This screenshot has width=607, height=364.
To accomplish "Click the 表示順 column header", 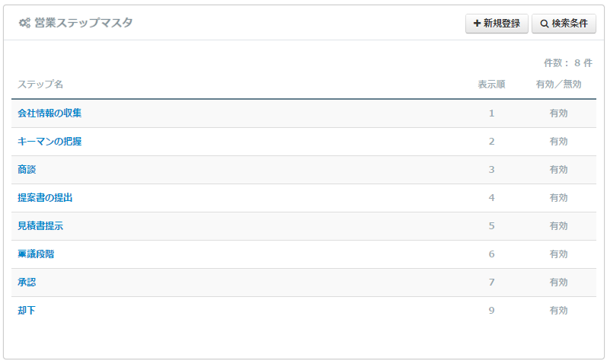I will (491, 85).
